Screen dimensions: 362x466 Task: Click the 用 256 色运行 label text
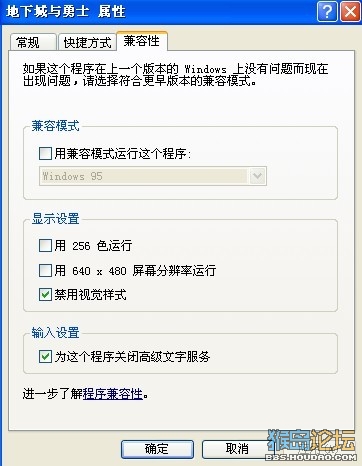tap(93, 246)
